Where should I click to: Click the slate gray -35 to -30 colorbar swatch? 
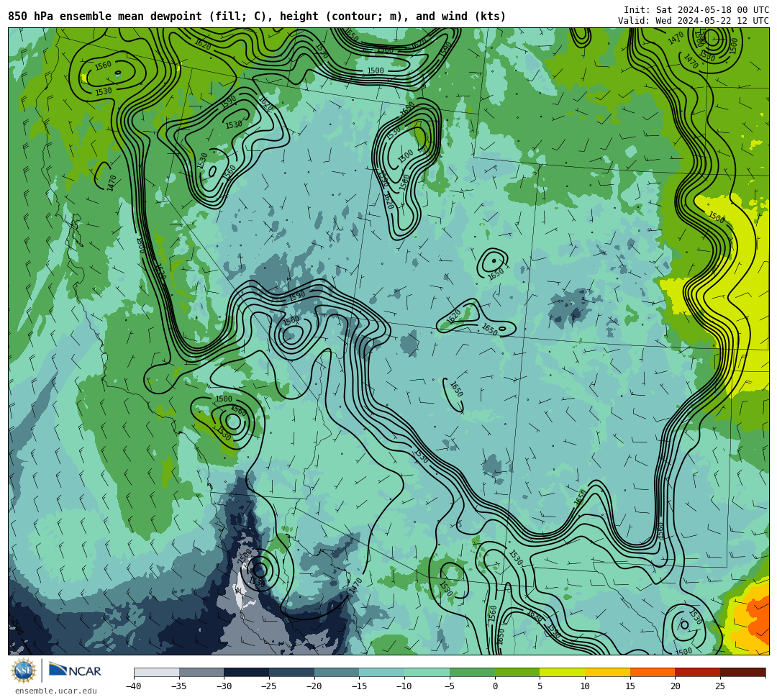coord(201,672)
